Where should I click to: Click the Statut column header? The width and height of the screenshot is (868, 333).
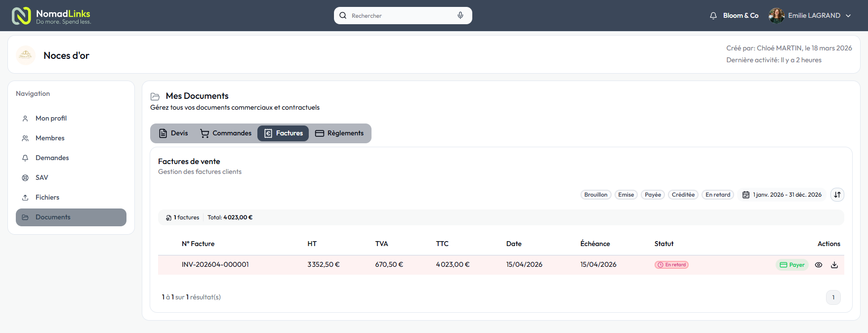tap(664, 244)
